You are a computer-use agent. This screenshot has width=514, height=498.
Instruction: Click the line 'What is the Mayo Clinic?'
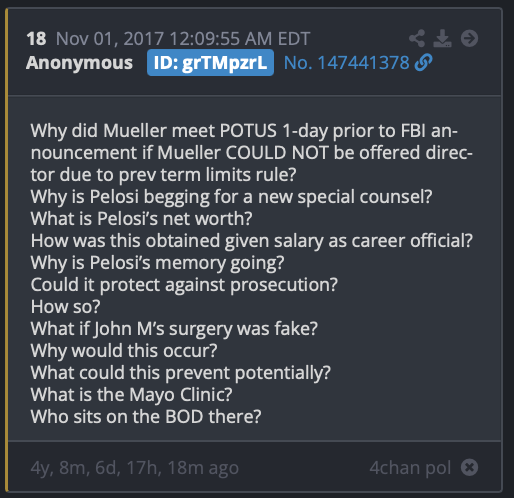tap(131, 395)
